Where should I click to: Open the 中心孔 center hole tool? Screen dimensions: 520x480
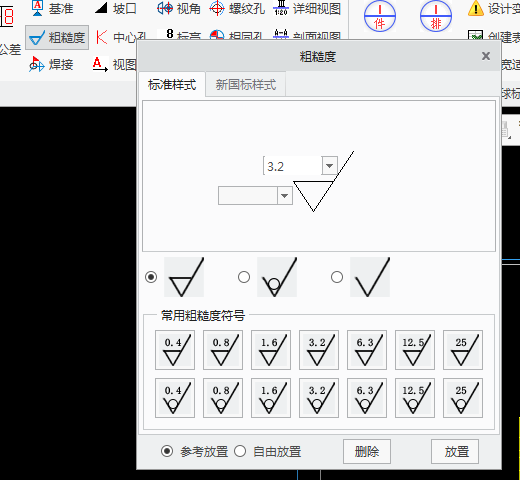(x=121, y=37)
